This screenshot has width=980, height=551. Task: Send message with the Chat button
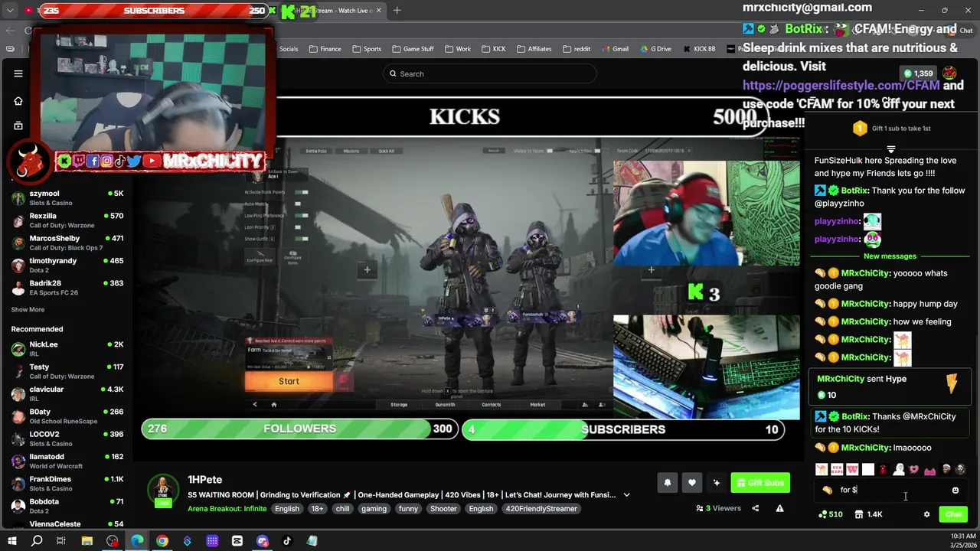tap(953, 514)
